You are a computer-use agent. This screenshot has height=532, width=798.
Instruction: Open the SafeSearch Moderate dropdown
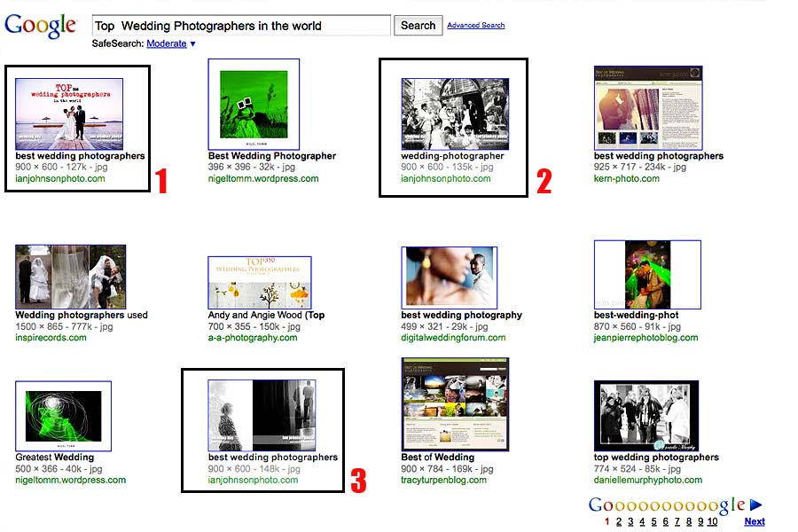[171, 43]
